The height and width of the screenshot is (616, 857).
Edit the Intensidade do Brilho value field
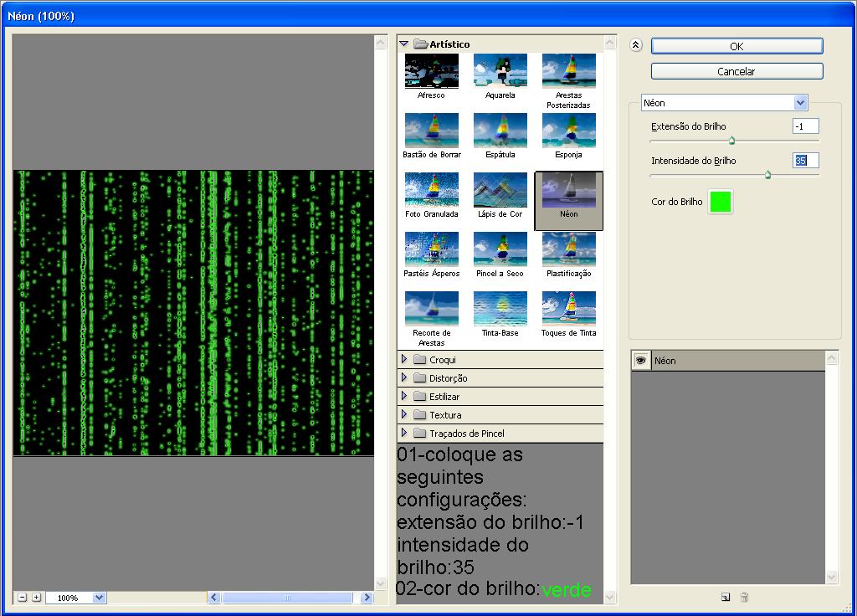point(805,160)
